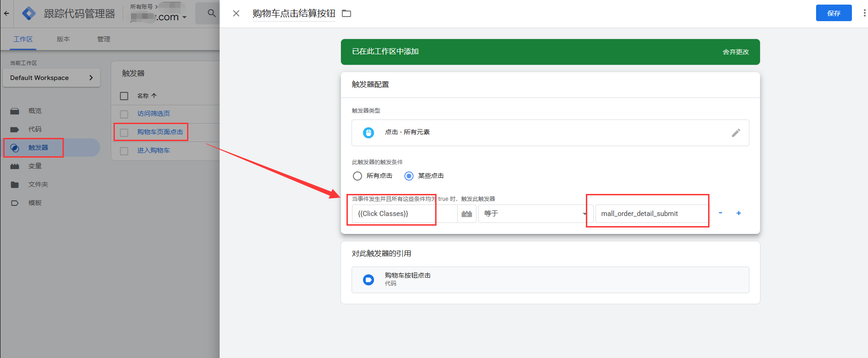The width and height of the screenshot is (868, 358).
Task: Select the 某些点击 radio button
Action: point(409,176)
